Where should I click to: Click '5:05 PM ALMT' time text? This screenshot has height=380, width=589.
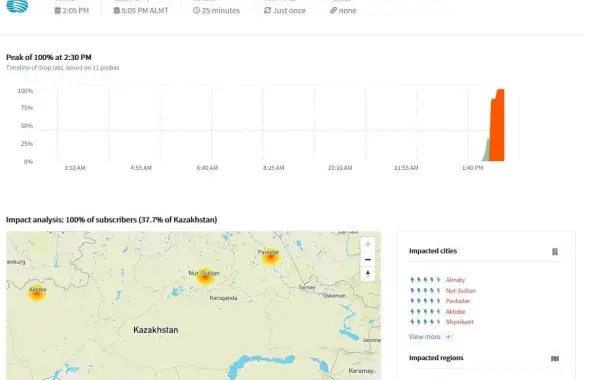tap(145, 11)
